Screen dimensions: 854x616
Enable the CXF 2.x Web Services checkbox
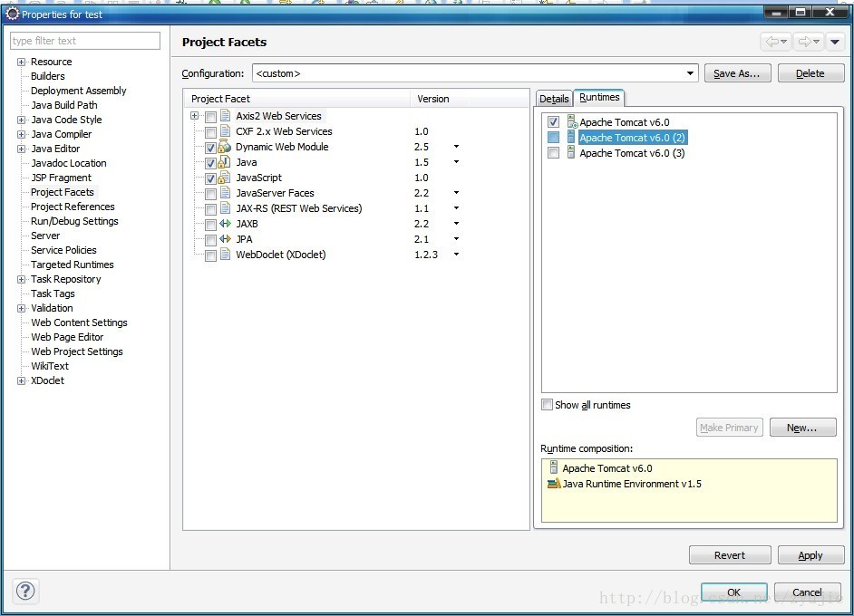pos(210,131)
